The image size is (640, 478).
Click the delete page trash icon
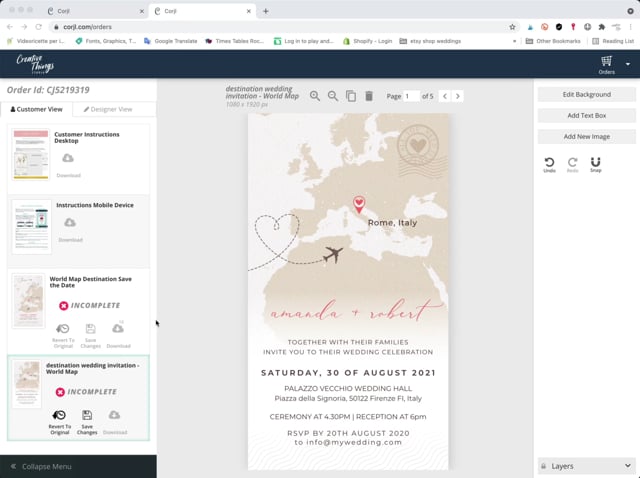369,96
